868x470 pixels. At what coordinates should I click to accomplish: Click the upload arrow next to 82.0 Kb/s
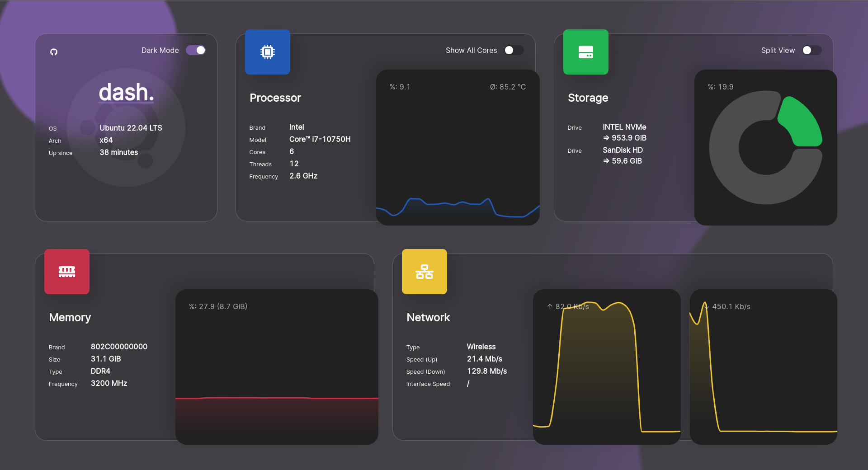pos(550,306)
